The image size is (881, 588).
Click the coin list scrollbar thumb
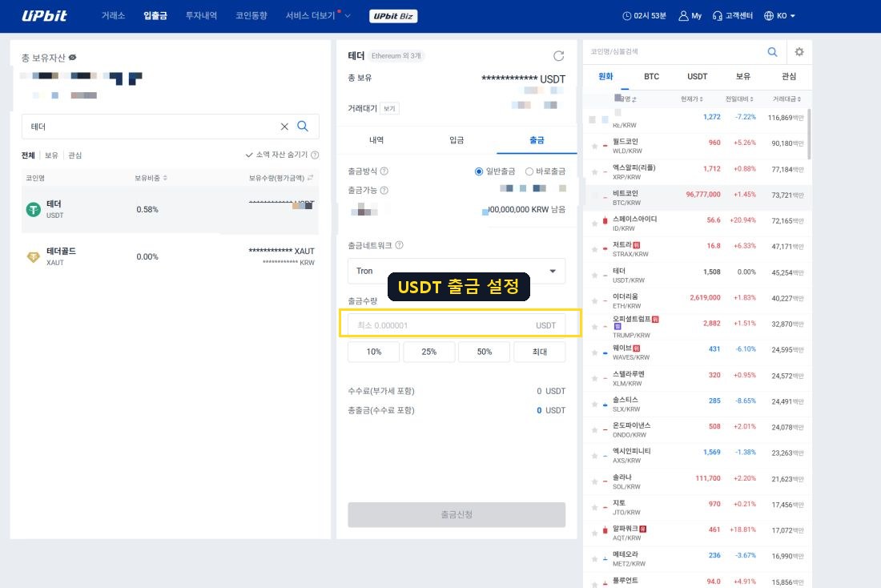pos(809,134)
